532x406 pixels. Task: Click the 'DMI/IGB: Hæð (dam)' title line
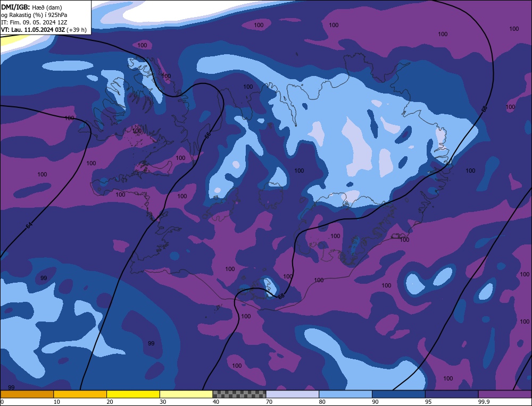click(x=31, y=7)
